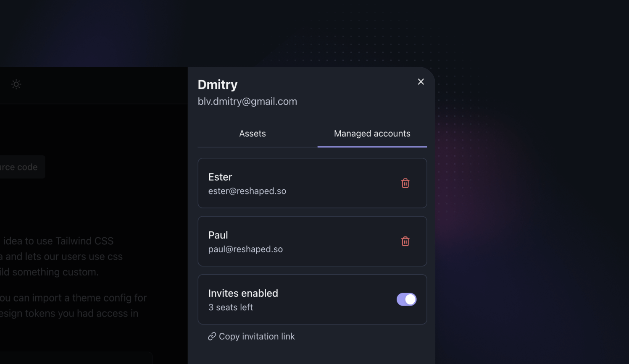The height and width of the screenshot is (364, 629).
Task: Click the import a theme config paragraph
Action: pyautogui.click(x=74, y=306)
